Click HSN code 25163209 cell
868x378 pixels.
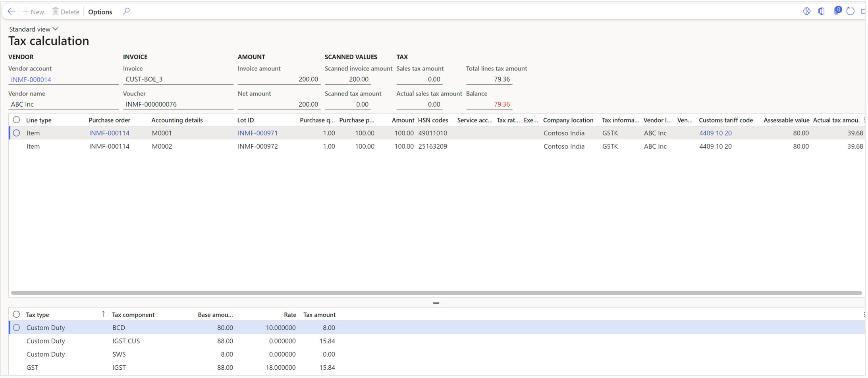click(432, 146)
